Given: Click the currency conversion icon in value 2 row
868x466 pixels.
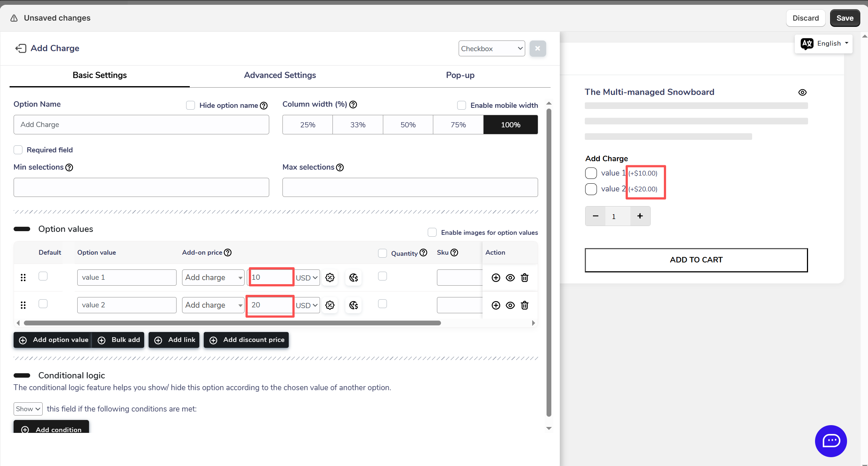Looking at the screenshot, I should pyautogui.click(x=353, y=305).
